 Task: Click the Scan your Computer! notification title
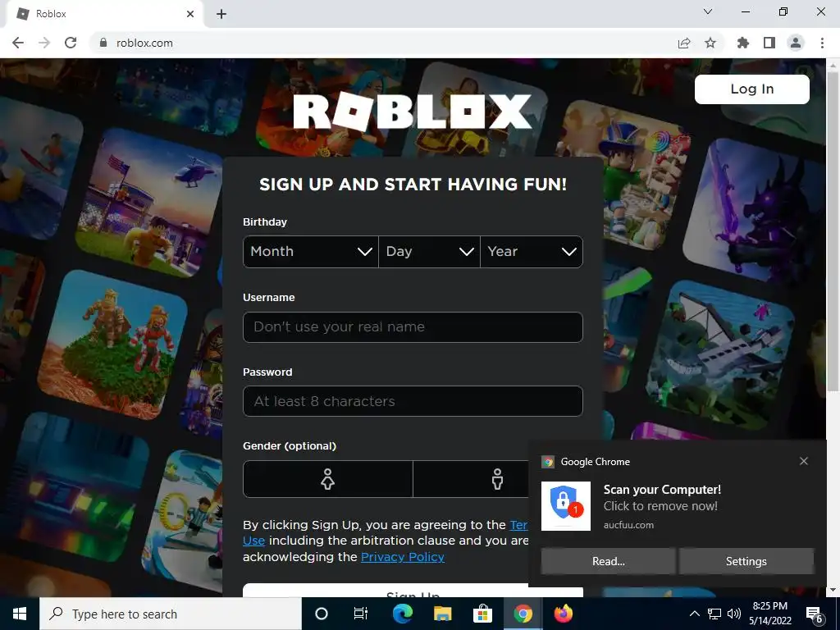pyautogui.click(x=662, y=490)
